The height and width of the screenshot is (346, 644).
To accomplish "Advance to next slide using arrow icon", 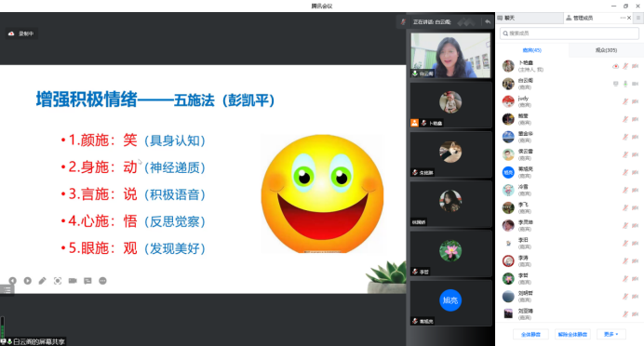I will click(28, 281).
